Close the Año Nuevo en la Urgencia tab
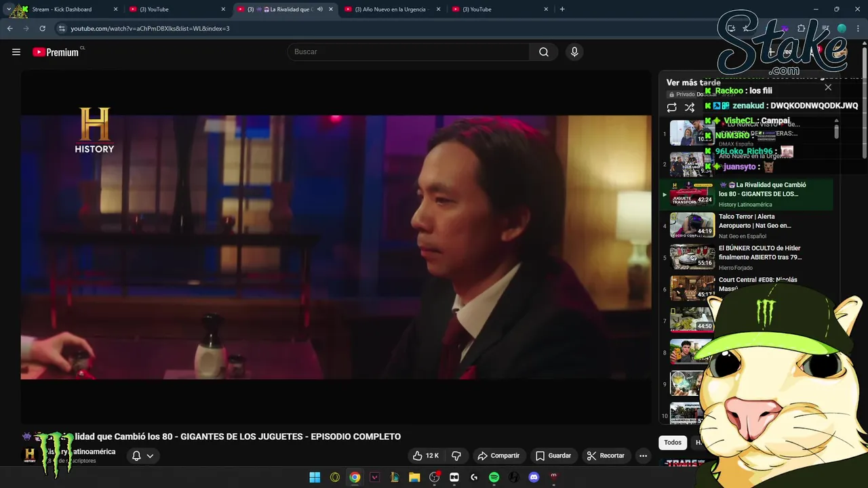The height and width of the screenshot is (488, 868). (x=438, y=9)
